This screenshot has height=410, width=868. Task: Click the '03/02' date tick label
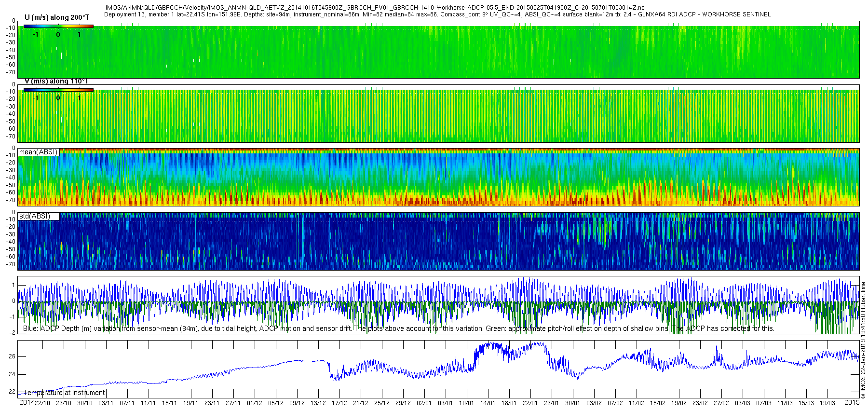(594, 403)
